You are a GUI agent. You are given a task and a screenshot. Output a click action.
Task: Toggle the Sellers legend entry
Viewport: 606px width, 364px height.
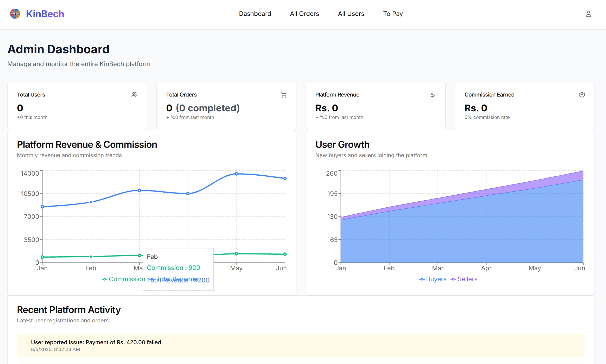pos(464,279)
